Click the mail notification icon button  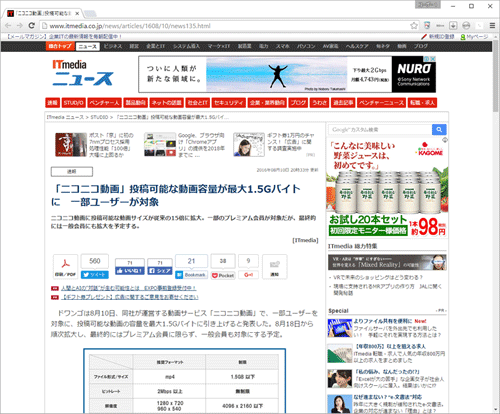tap(274, 267)
